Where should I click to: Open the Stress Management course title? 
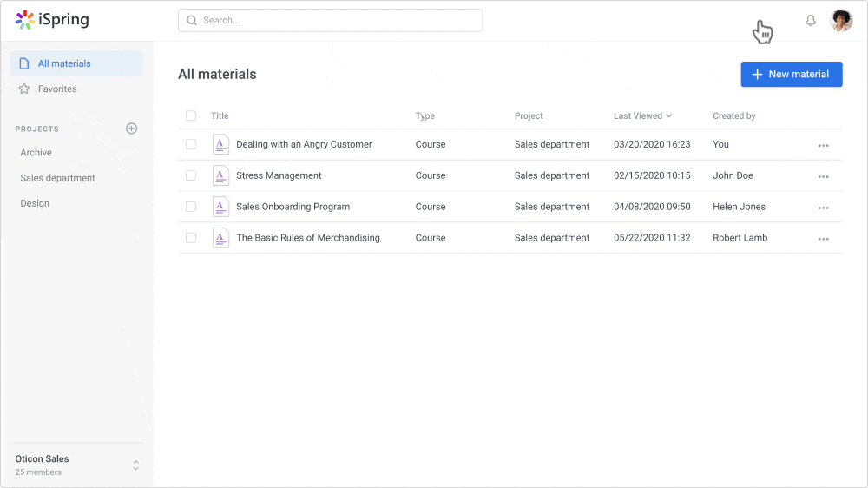tap(279, 175)
